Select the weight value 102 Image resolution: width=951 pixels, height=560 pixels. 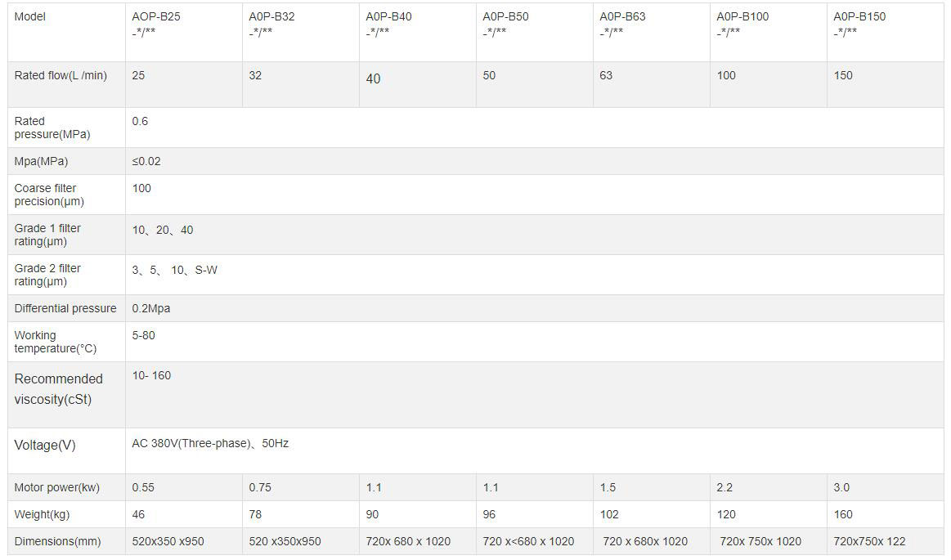[x=609, y=514]
